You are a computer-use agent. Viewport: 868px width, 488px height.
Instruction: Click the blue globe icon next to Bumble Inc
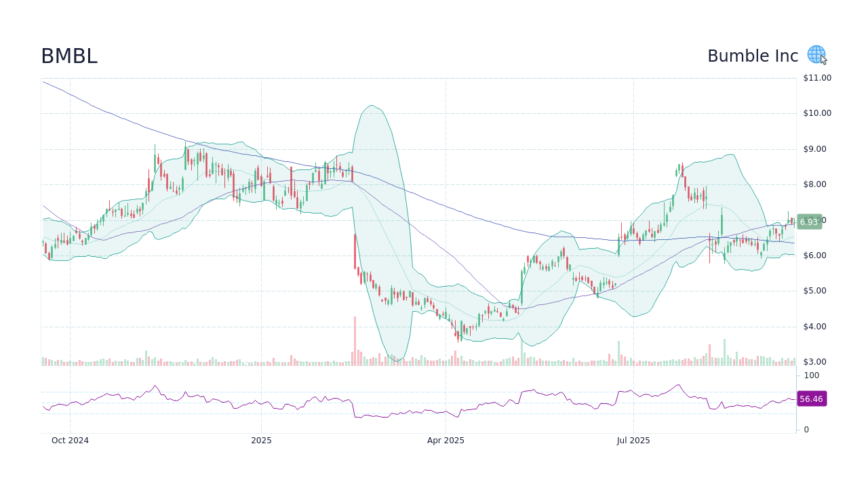click(x=815, y=54)
